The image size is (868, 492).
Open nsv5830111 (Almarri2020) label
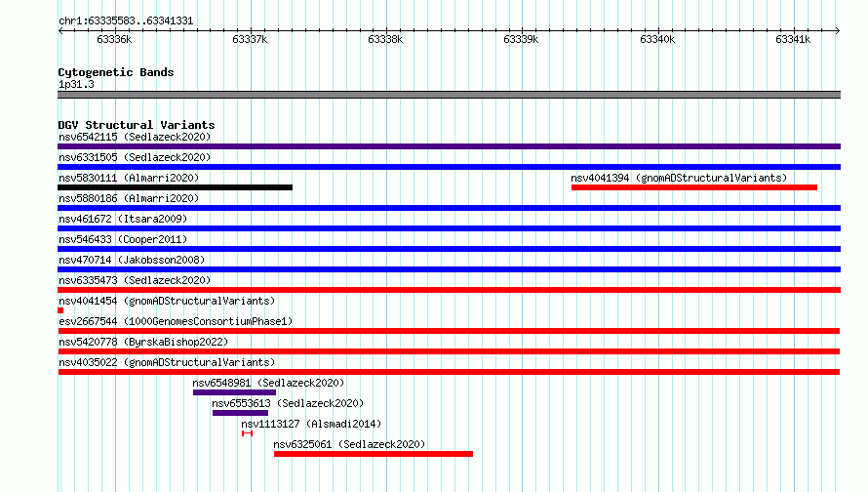129,178
